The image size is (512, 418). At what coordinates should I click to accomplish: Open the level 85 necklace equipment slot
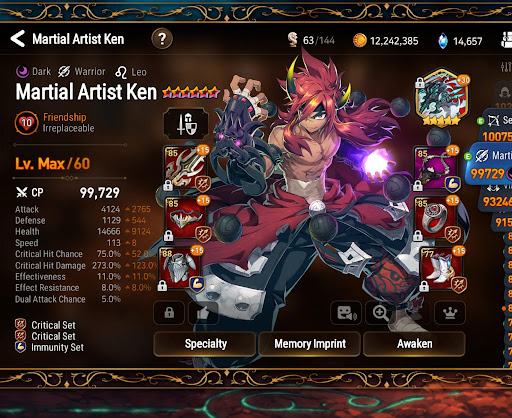pyautogui.click(x=436, y=168)
